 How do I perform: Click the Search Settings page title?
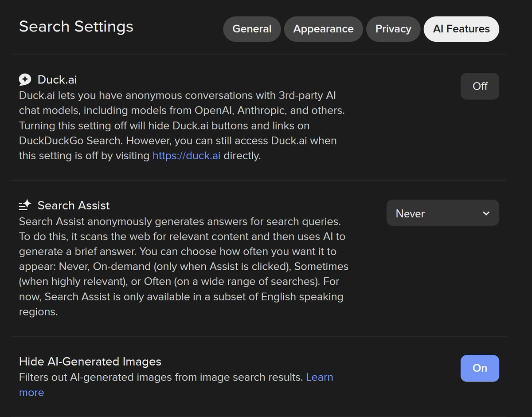click(76, 27)
